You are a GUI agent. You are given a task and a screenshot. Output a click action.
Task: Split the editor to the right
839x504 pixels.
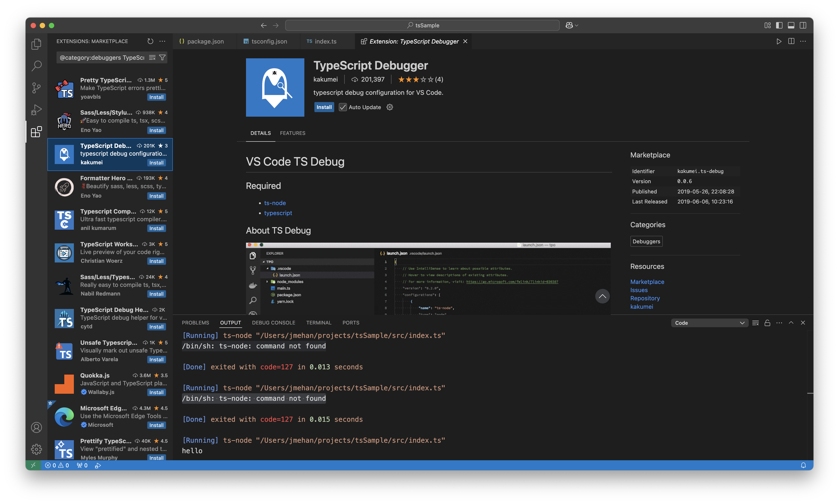click(791, 41)
